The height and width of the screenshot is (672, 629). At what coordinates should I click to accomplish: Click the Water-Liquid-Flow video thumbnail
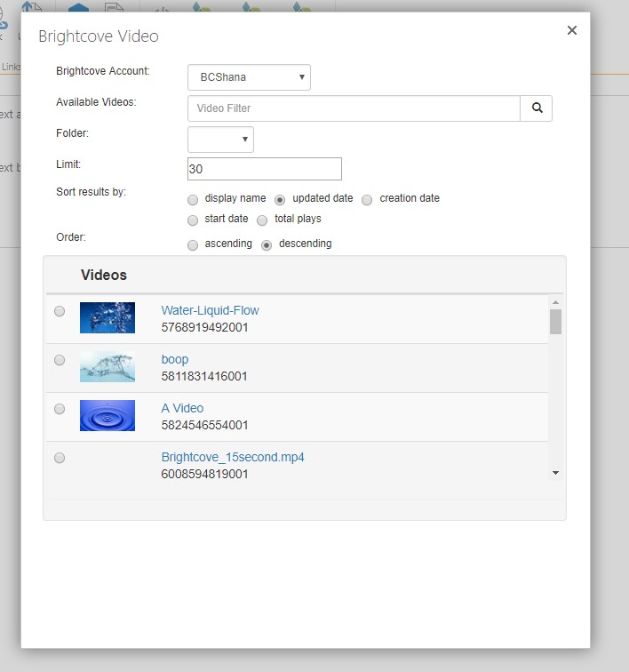pyautogui.click(x=107, y=318)
